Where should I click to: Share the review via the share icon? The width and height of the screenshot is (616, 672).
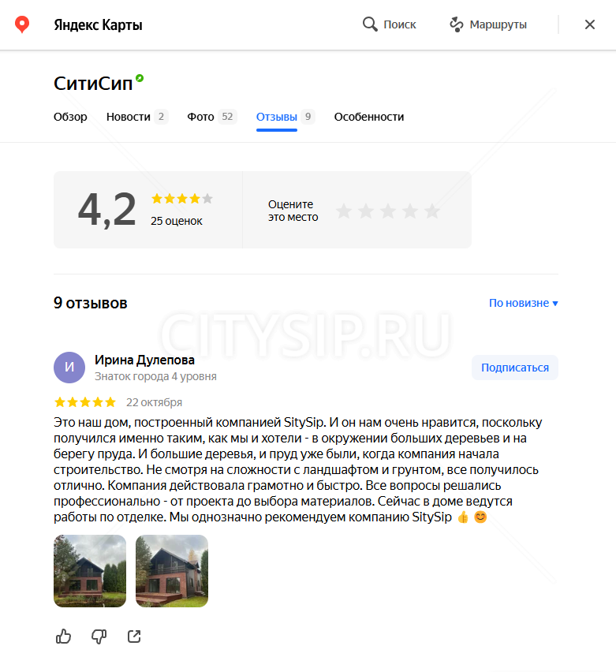134,637
